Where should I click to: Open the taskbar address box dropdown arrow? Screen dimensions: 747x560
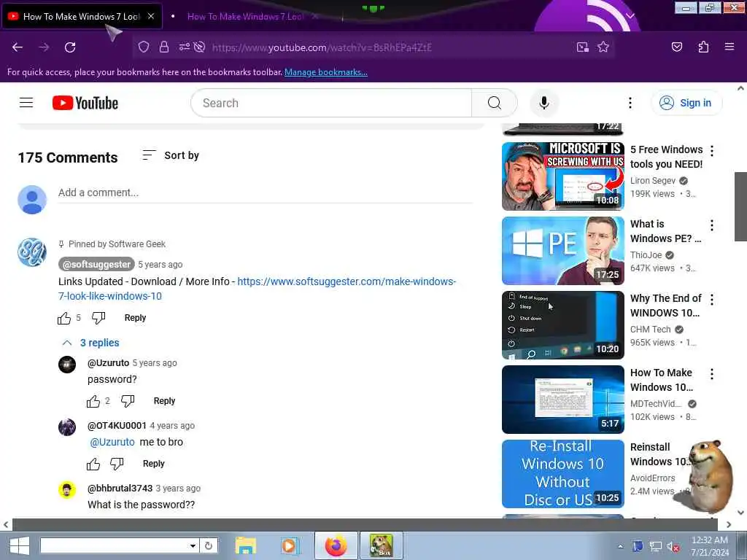tap(193, 545)
